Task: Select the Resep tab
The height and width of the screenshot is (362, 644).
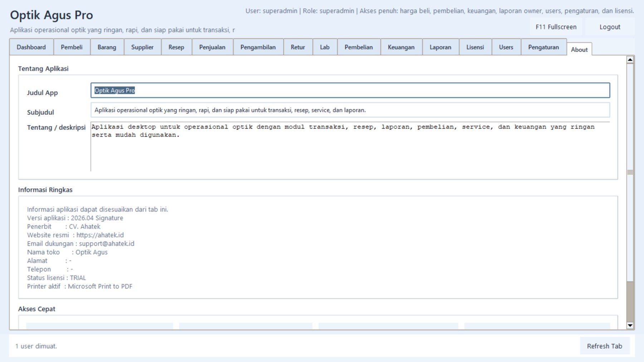Action: tap(176, 47)
